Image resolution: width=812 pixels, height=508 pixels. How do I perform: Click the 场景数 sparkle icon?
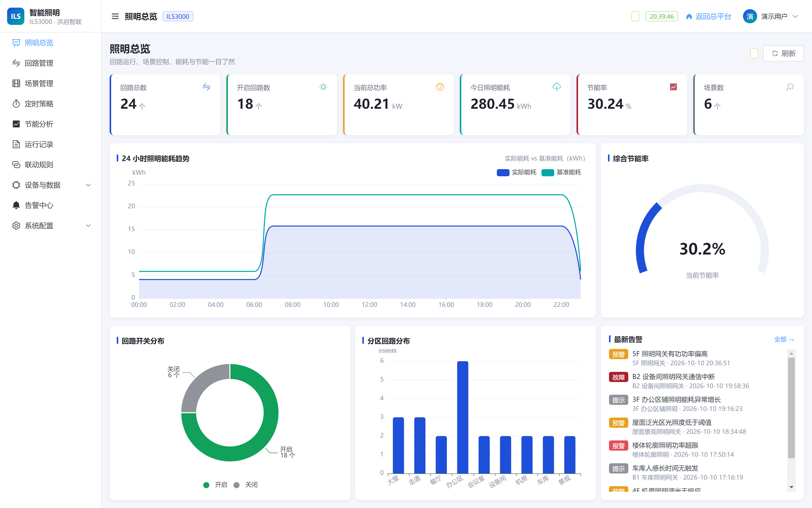tap(790, 87)
